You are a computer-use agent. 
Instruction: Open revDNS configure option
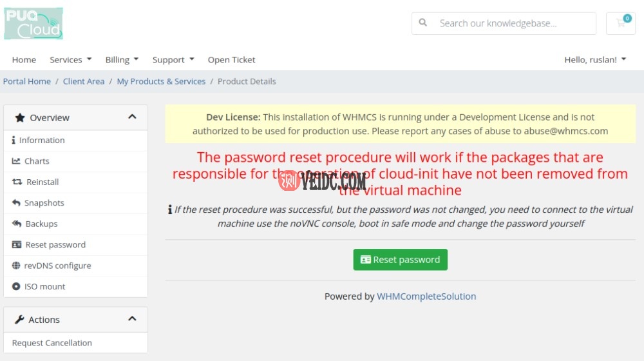57,266
